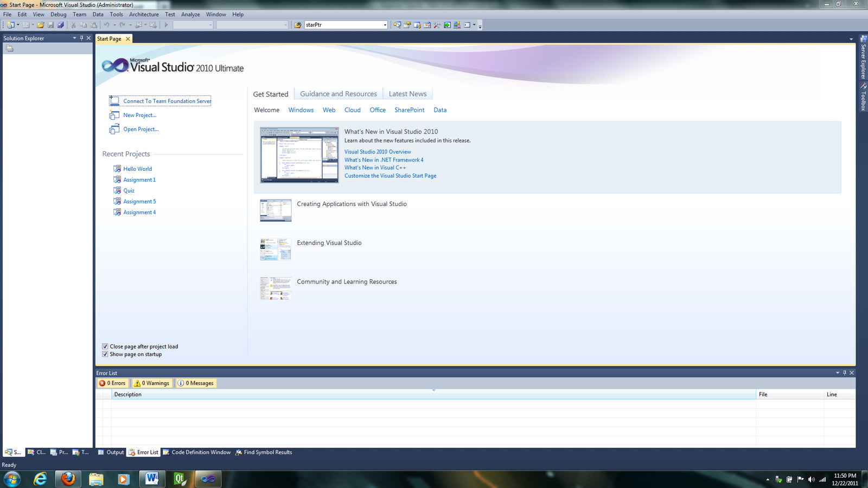Click the Description column header

click(433, 394)
